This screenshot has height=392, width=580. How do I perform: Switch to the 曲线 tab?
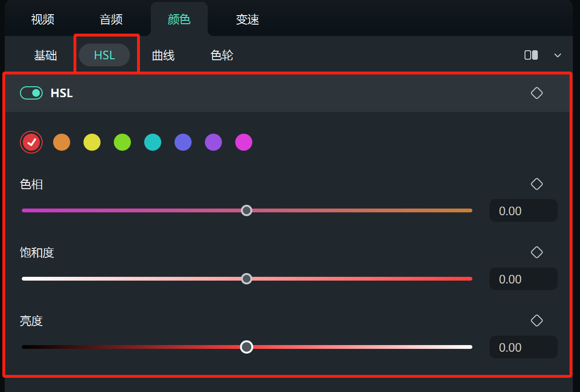163,55
